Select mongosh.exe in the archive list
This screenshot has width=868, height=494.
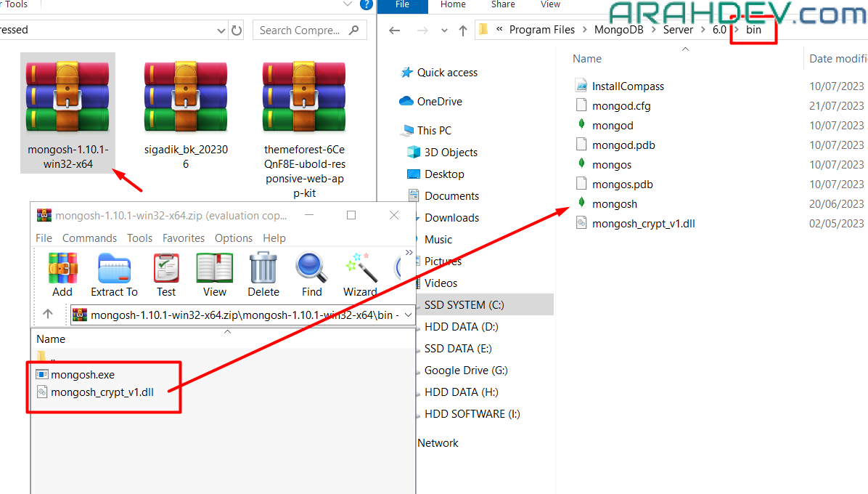point(82,375)
